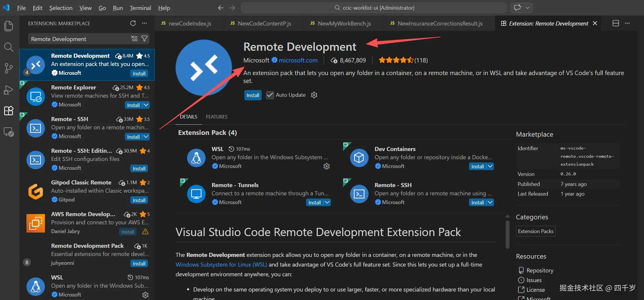Image resolution: width=644 pixels, height=300 pixels.
Task: Toggle the Auto Update checkbox
Action: coord(270,95)
